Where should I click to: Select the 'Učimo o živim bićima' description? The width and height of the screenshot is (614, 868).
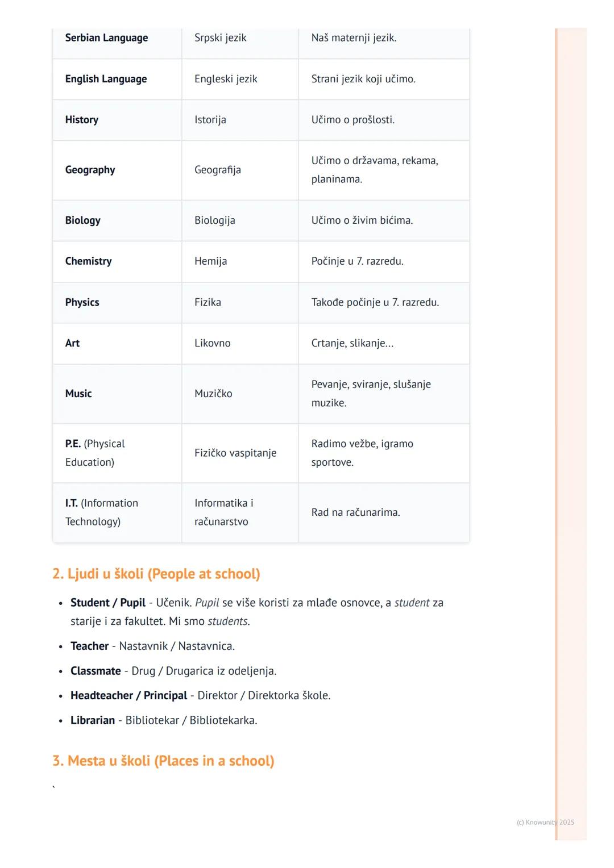(x=362, y=220)
